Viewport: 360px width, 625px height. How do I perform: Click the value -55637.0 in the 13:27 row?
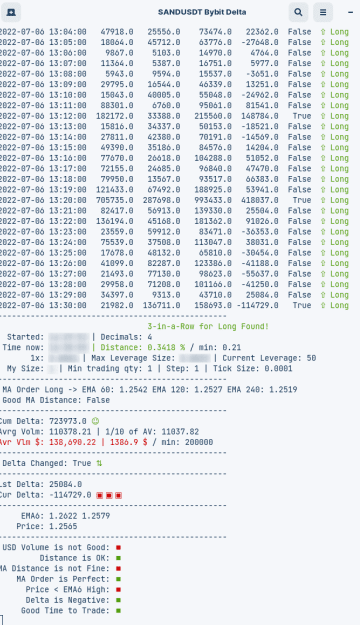point(260,274)
